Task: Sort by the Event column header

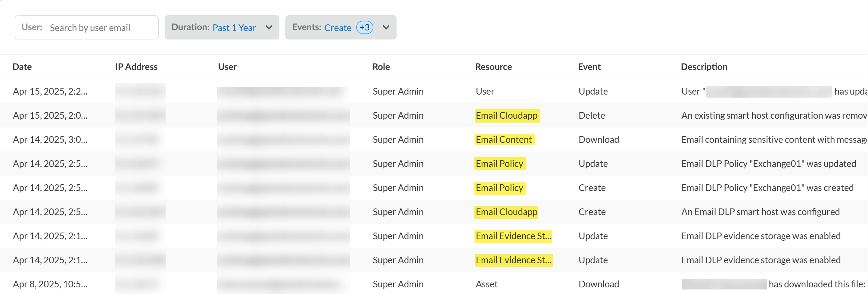Action: click(589, 67)
